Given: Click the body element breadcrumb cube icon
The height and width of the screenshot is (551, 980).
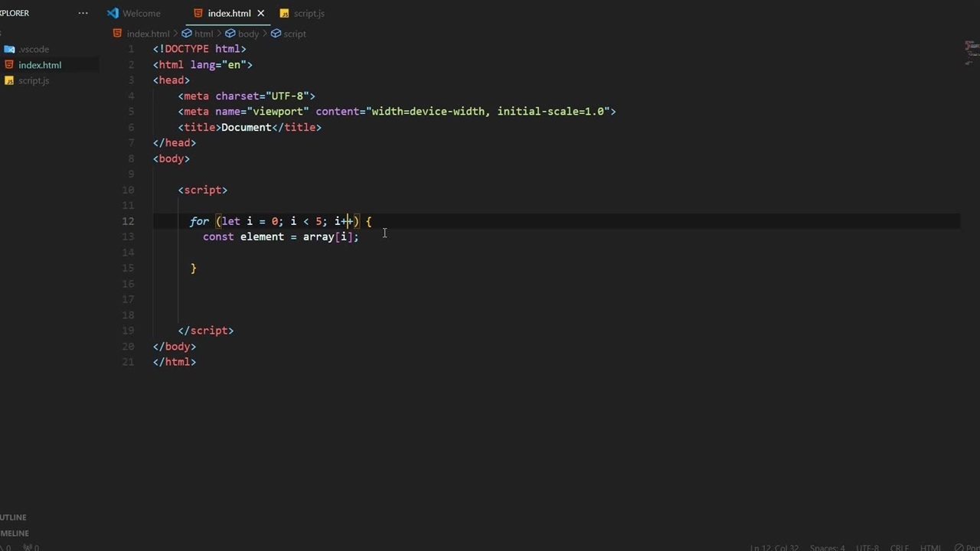Looking at the screenshot, I should click(x=230, y=34).
